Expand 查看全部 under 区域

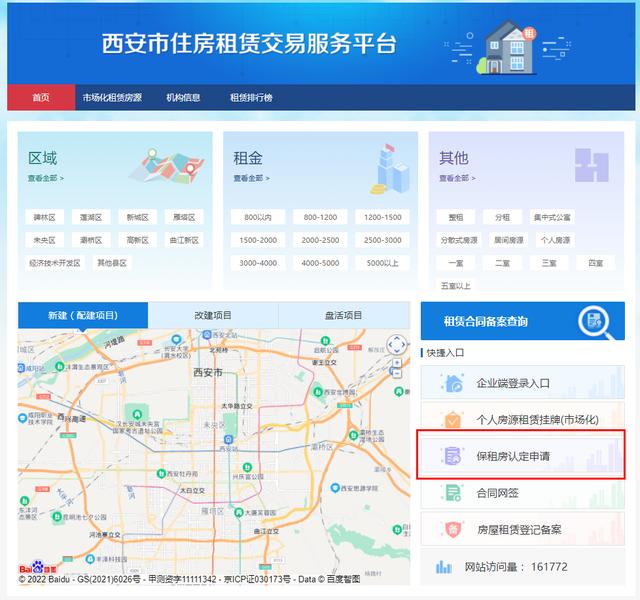click(x=46, y=178)
